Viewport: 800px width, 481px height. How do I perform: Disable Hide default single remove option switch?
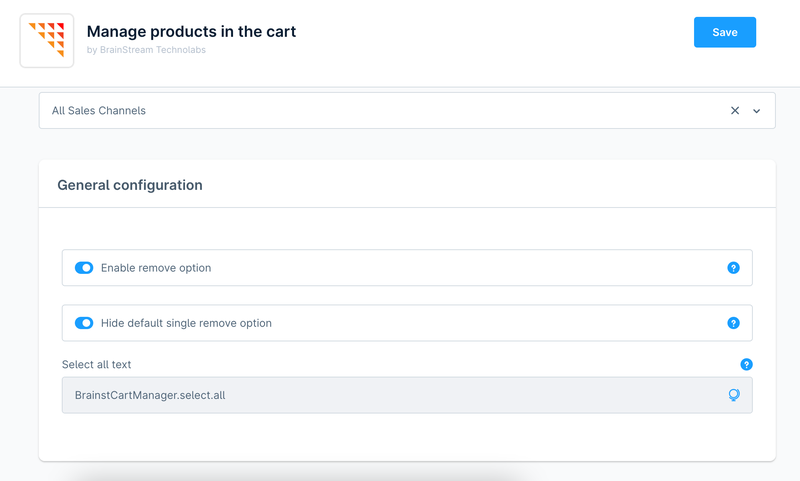84,323
